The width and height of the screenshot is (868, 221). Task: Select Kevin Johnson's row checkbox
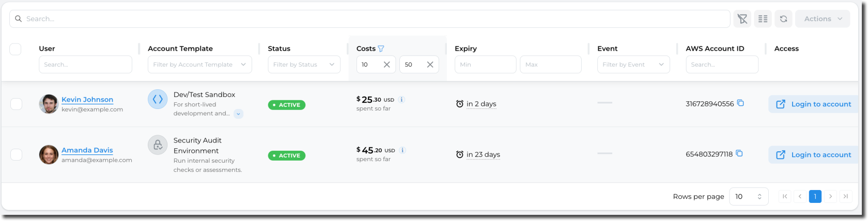17,104
